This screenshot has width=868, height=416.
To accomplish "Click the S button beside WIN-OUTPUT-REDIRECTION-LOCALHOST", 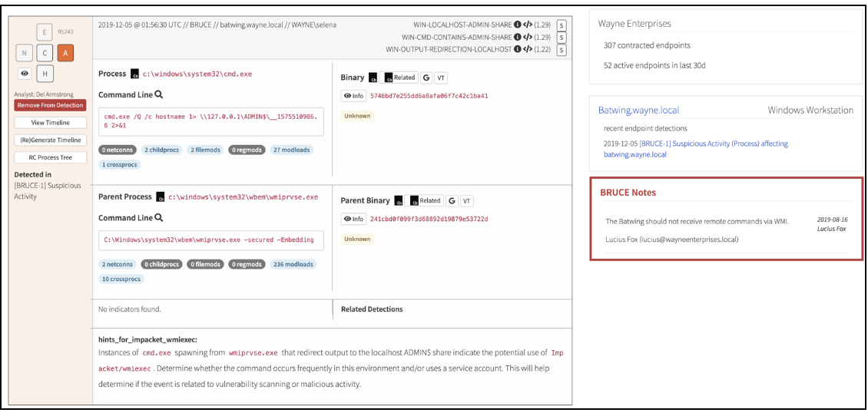I will [x=562, y=50].
